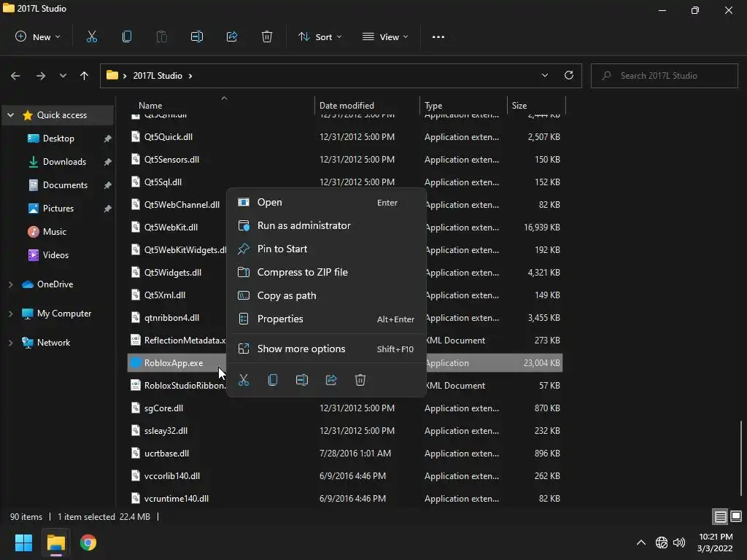Choose Show more options
The image size is (747, 560).
(326, 349)
